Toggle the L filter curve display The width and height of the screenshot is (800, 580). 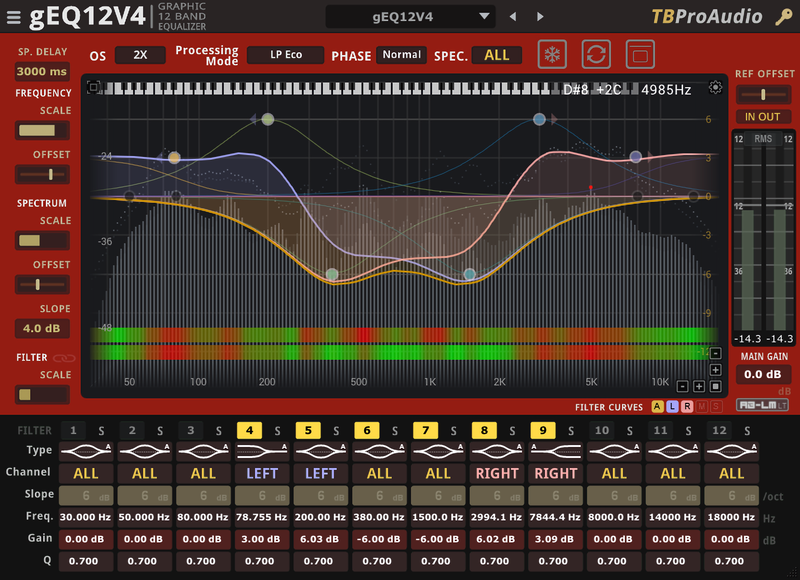pyautogui.click(x=672, y=407)
